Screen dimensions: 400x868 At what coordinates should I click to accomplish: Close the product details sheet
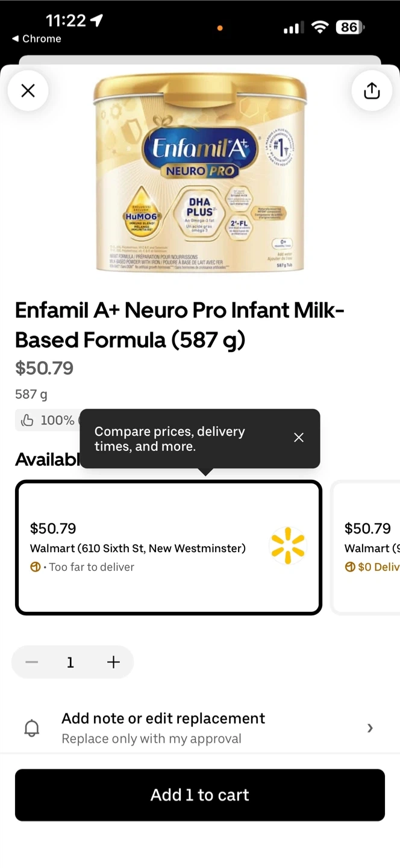[x=28, y=91]
